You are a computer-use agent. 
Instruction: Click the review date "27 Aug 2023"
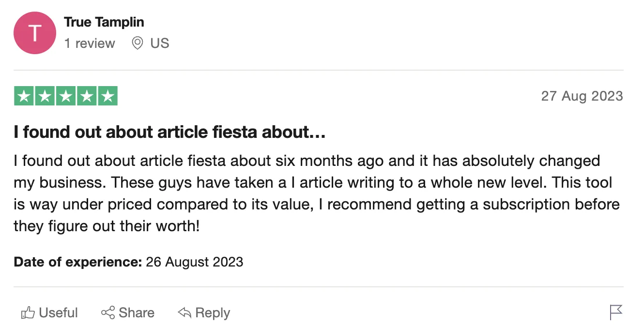[582, 96]
